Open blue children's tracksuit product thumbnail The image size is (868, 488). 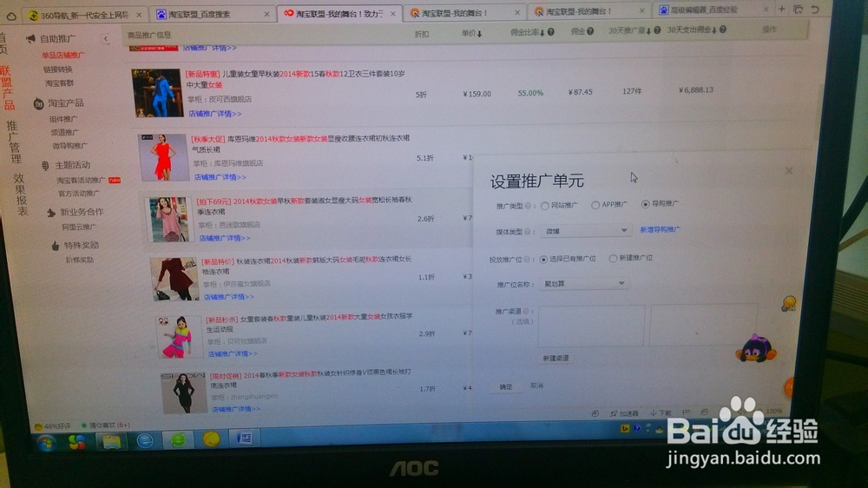coord(156,93)
